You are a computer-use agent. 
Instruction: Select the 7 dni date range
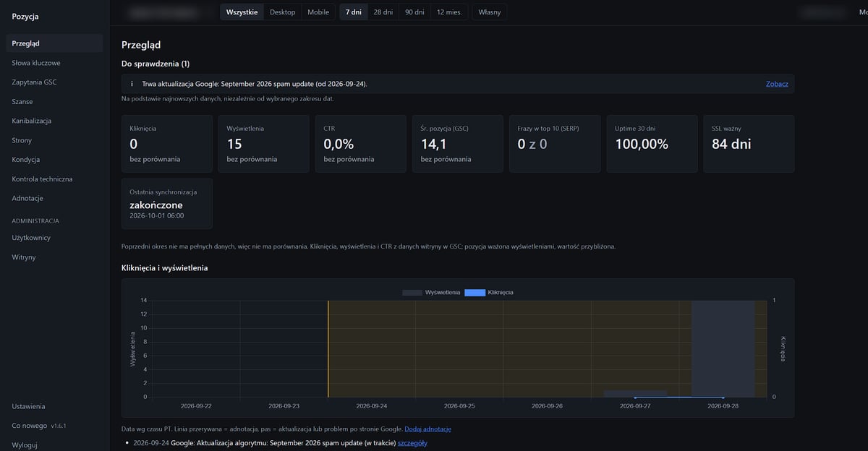coord(354,12)
